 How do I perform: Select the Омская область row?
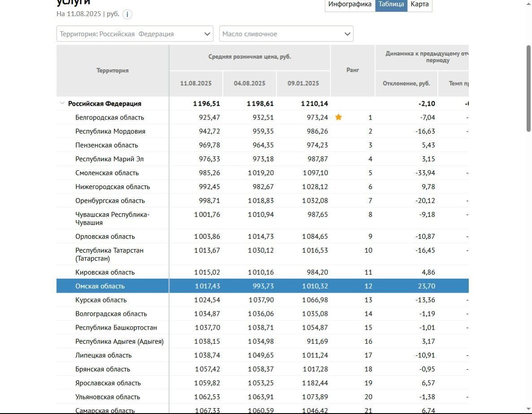coord(100,286)
